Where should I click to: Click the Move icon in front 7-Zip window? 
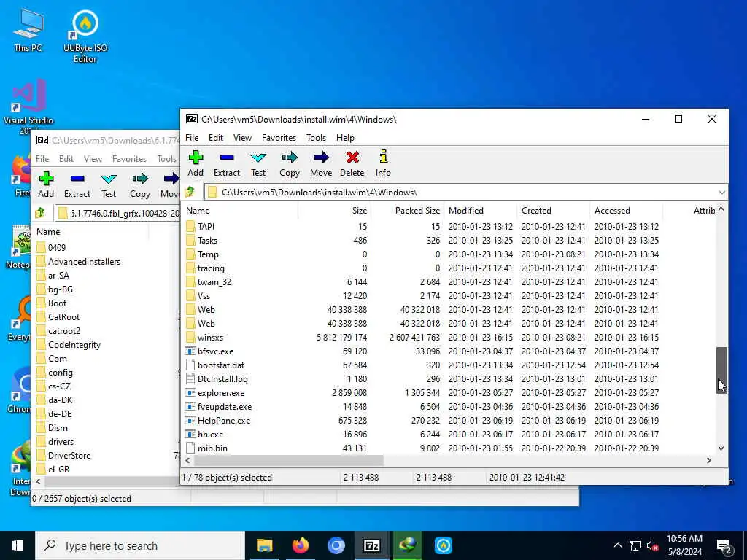[321, 157]
